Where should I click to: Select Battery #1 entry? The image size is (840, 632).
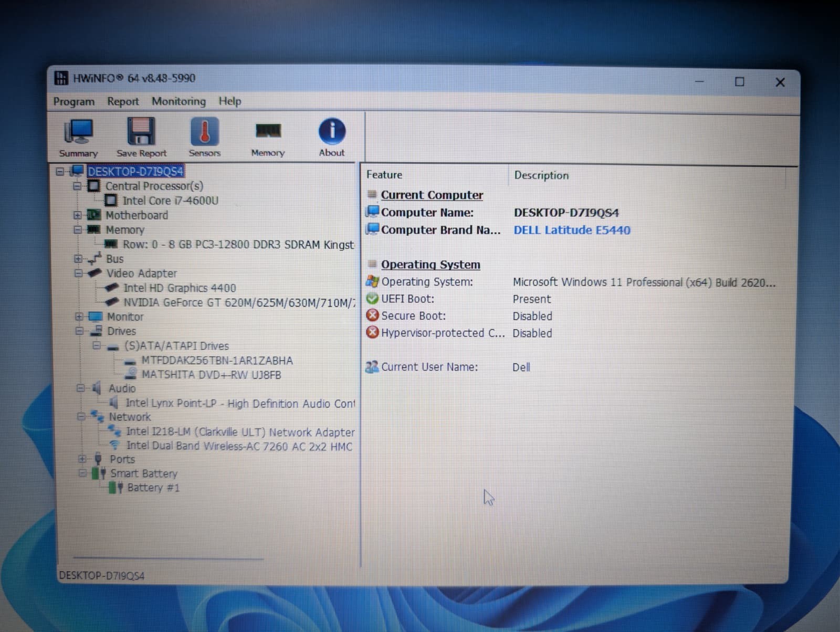click(x=153, y=488)
